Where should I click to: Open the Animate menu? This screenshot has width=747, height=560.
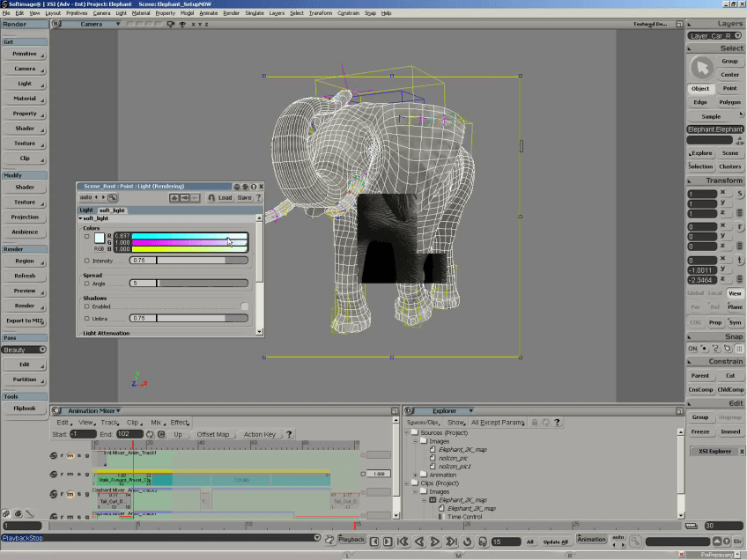click(208, 13)
